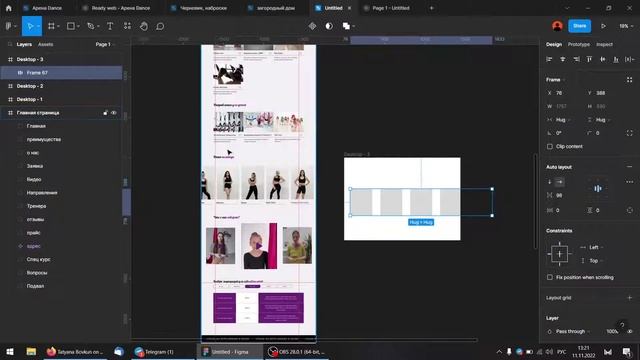Open the Pass through blend mode dropdown
Image resolution: width=640 pixels, height=360 pixels.
(x=571, y=331)
